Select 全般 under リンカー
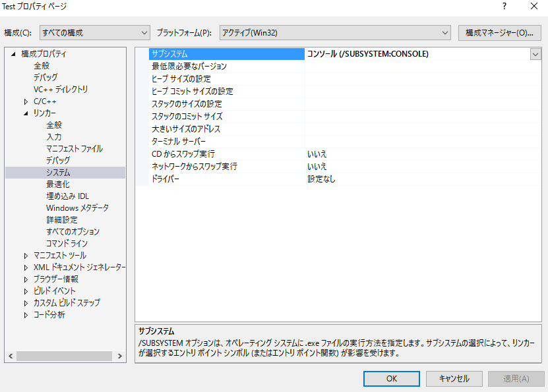The height and width of the screenshot is (392, 548). [x=54, y=125]
